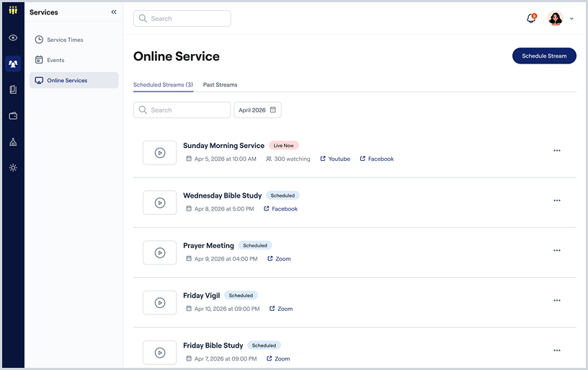Click the Schedule Stream button
Image resolution: width=588 pixels, height=370 pixels.
click(x=544, y=56)
